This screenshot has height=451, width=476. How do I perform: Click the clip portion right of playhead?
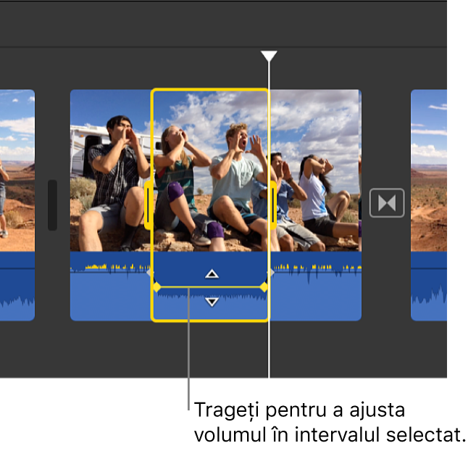(315, 170)
